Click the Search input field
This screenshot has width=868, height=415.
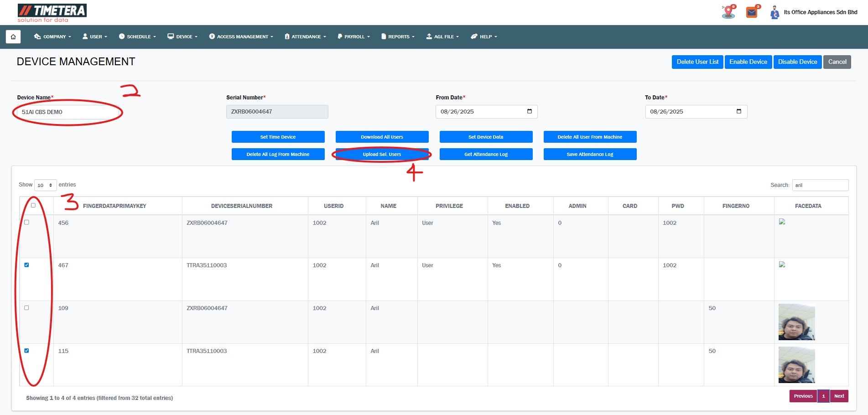[x=820, y=185]
